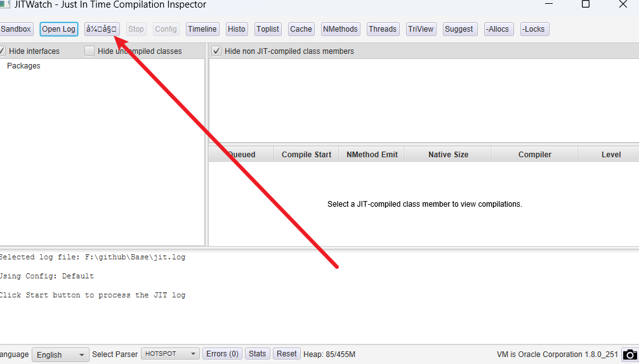Select the Packages tree node

click(23, 66)
